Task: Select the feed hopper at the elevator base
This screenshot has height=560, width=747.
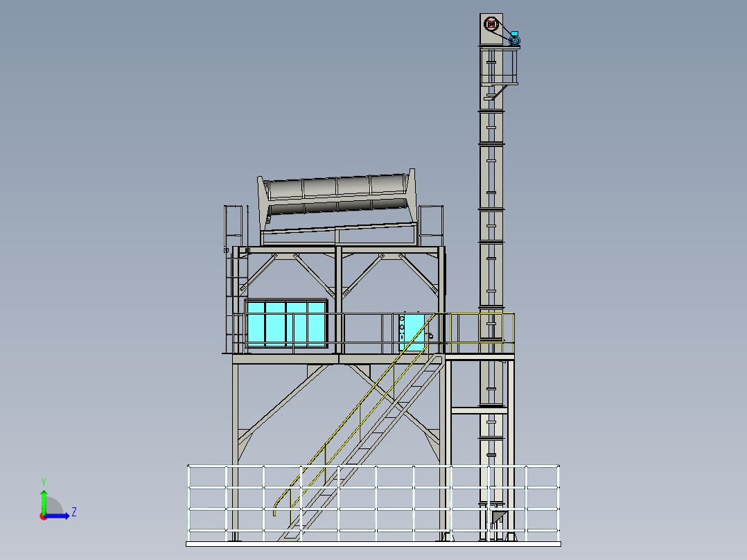Action: (x=498, y=517)
